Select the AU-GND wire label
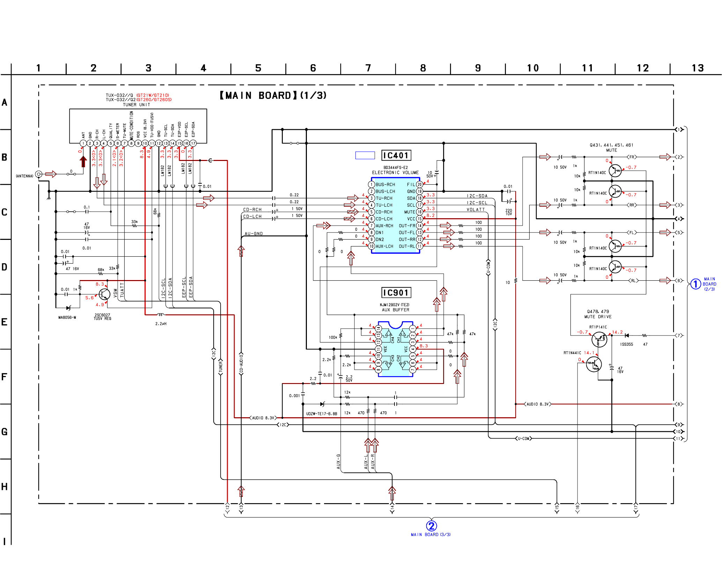 coord(254,234)
